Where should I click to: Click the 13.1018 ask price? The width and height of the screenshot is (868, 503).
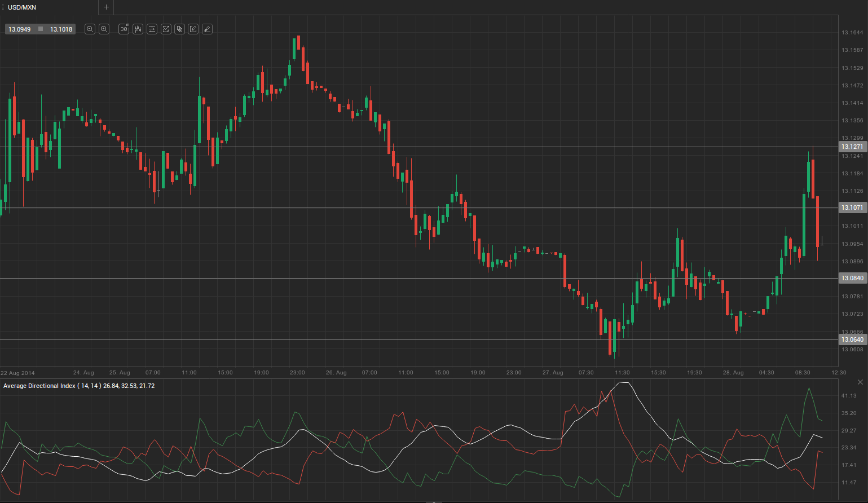point(61,29)
